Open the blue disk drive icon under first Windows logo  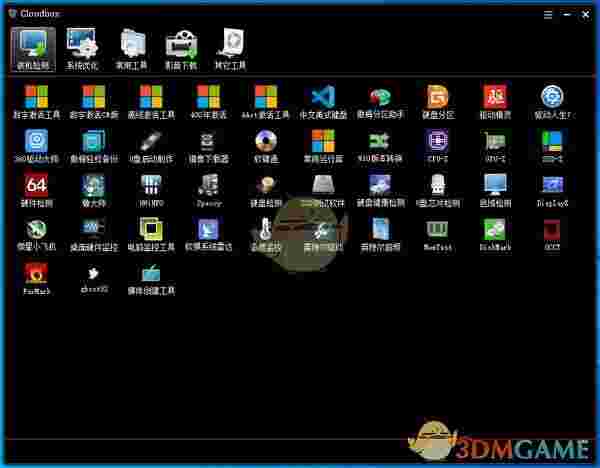point(36,141)
